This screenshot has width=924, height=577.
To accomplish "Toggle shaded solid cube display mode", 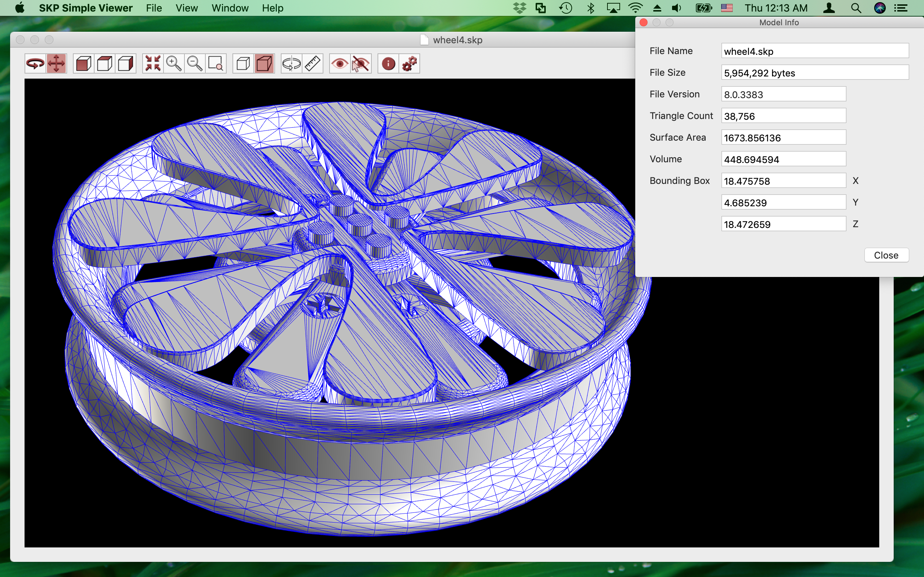I will (264, 64).
